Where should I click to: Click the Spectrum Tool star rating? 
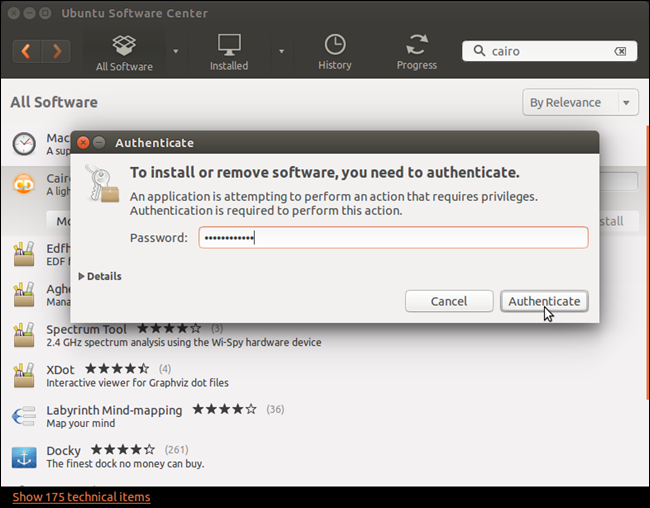pyautogui.click(x=169, y=329)
